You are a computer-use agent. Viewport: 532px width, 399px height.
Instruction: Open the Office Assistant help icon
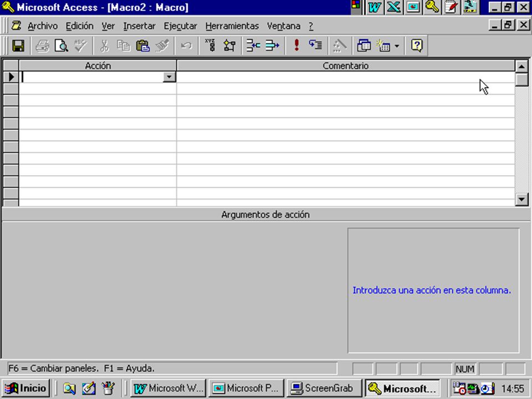coord(417,45)
